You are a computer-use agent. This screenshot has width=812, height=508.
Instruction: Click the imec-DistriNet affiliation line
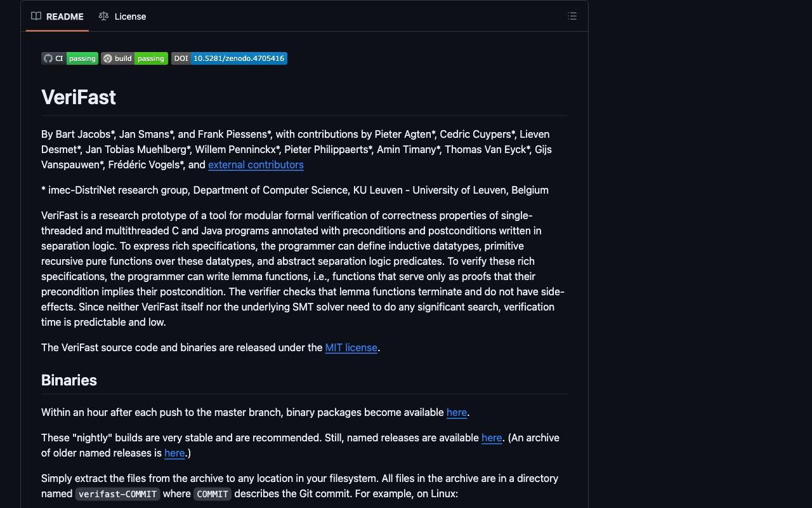pyautogui.click(x=295, y=190)
